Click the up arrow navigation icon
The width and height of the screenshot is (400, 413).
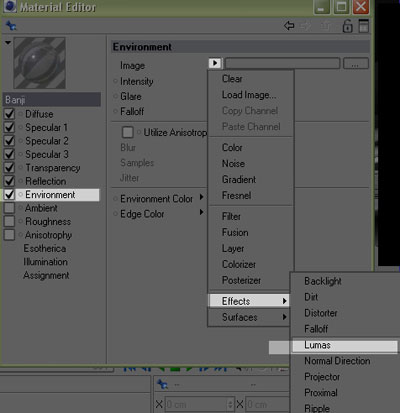(x=325, y=26)
